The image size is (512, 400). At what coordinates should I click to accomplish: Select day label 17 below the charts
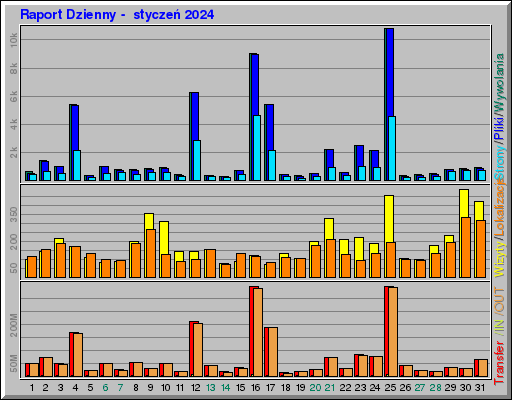click(271, 388)
